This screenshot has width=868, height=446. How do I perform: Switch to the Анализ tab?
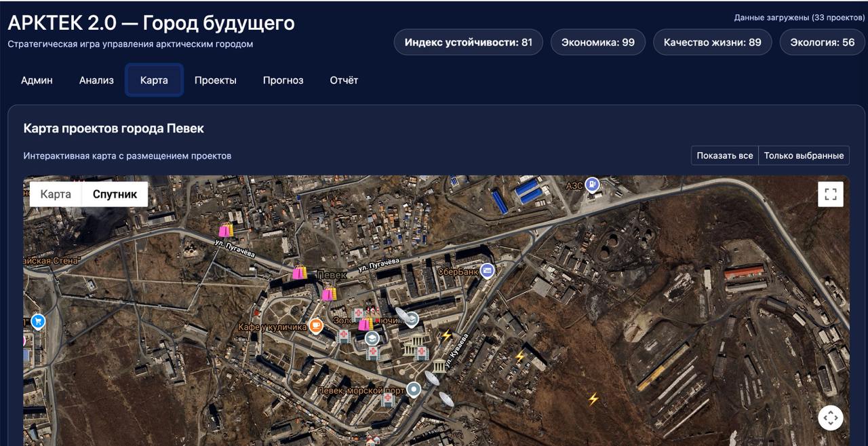pos(96,80)
